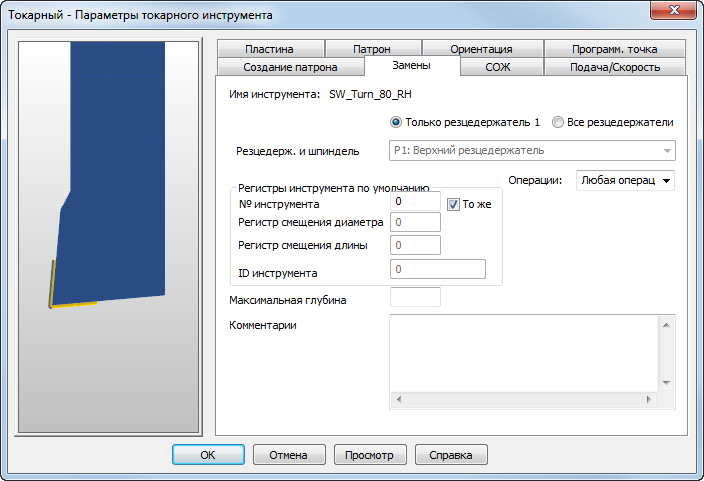Image resolution: width=704 pixels, height=481 pixels.
Task: Select the Ориентация tab
Action: (482, 49)
